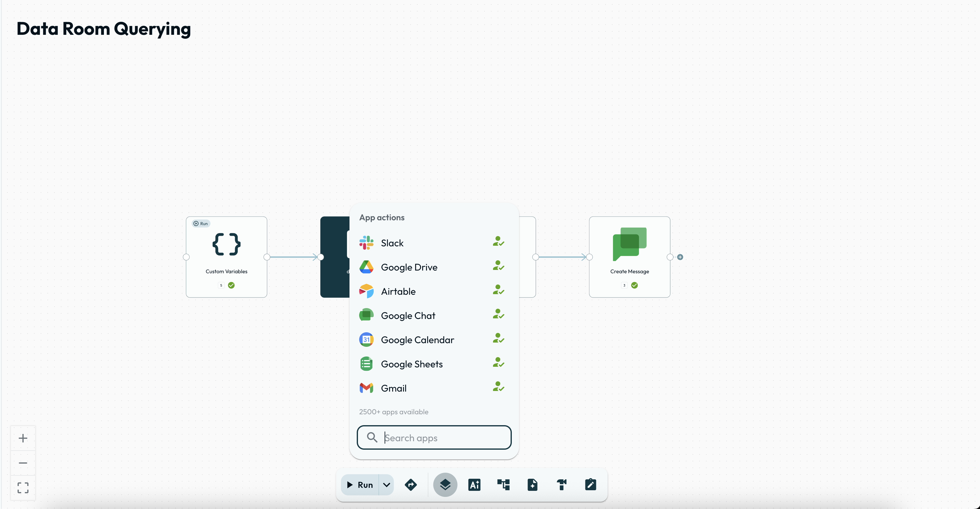Choose Airtable app action
This screenshot has height=509, width=980.
398,291
